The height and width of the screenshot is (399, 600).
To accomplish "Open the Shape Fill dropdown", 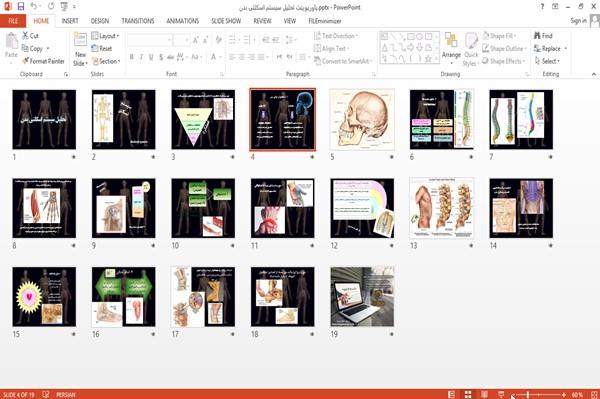I will pos(499,36).
